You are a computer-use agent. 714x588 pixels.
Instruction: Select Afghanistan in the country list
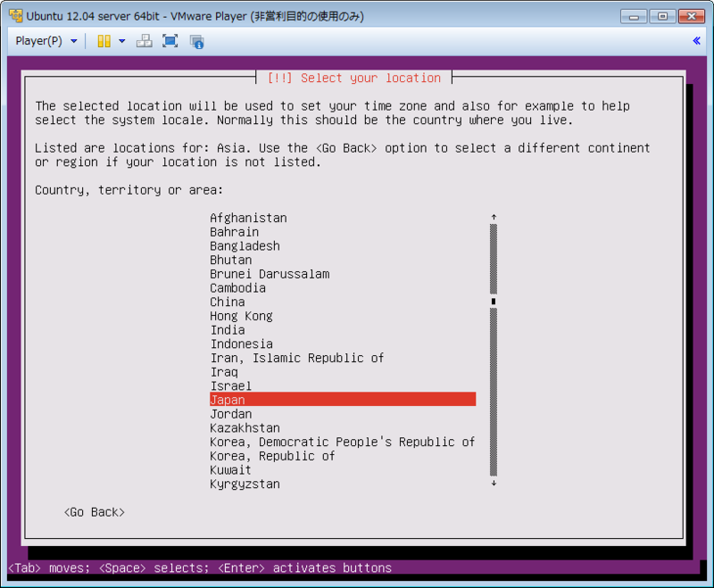tap(248, 218)
